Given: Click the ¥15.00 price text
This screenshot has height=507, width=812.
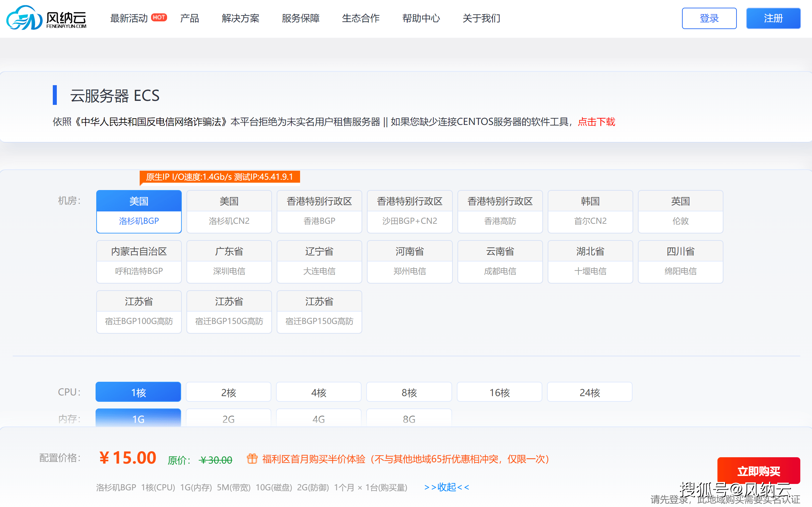Looking at the screenshot, I should (x=128, y=458).
